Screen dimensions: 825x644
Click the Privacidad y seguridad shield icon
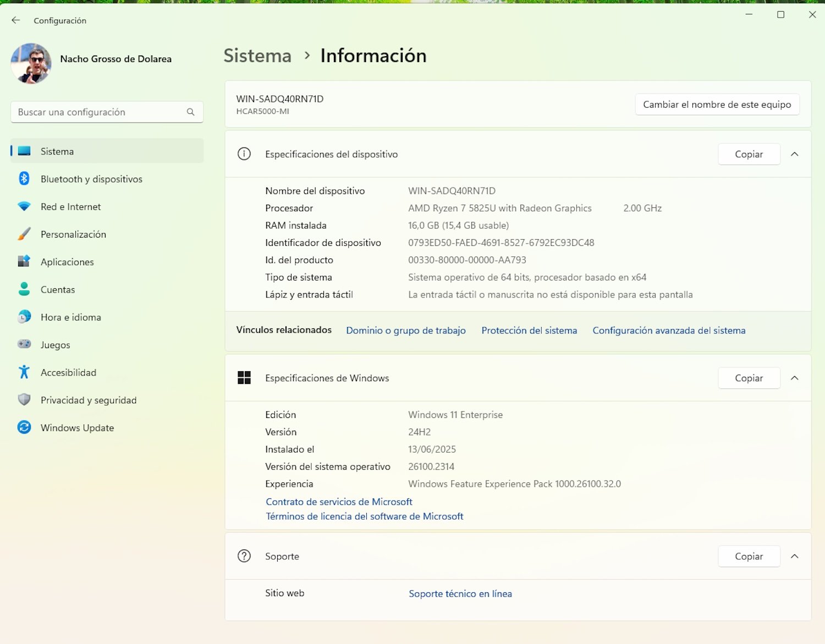coord(24,400)
